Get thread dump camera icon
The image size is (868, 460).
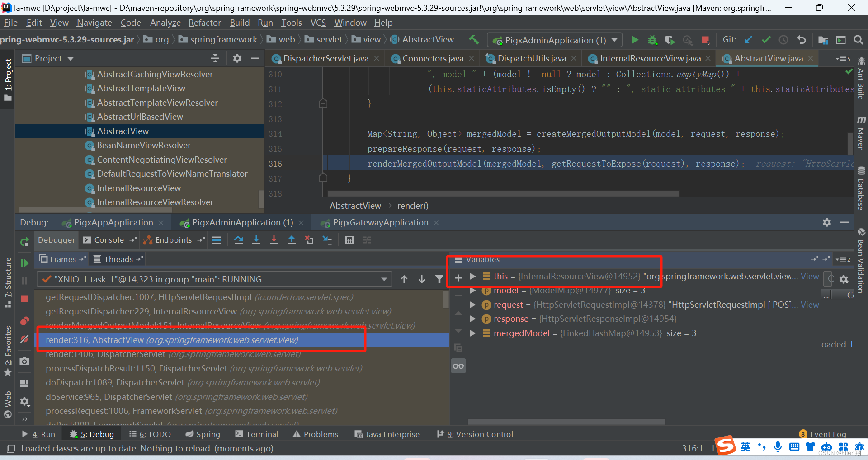[24, 361]
